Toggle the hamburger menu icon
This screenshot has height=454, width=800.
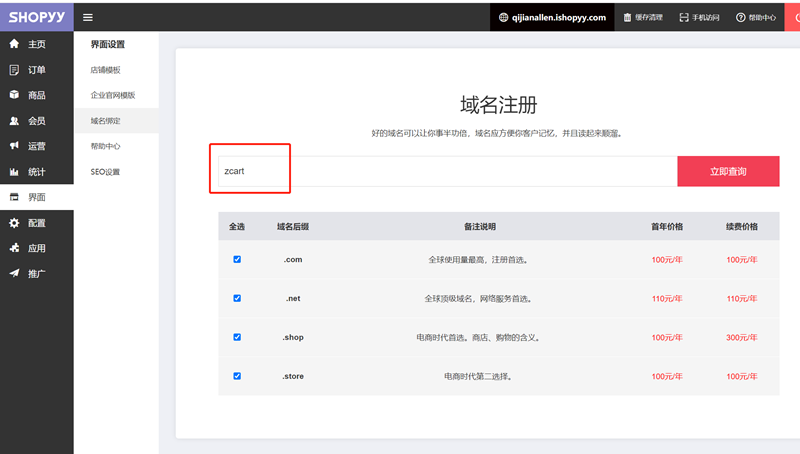point(88,17)
